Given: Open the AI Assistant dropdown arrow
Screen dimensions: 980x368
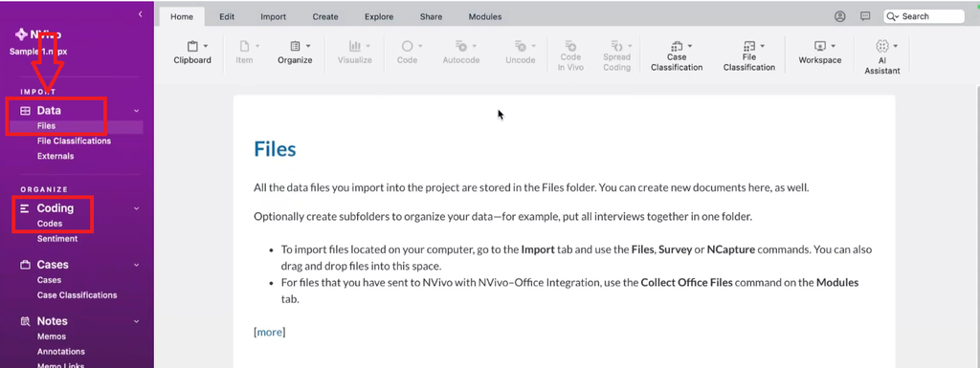Looking at the screenshot, I should (x=896, y=46).
